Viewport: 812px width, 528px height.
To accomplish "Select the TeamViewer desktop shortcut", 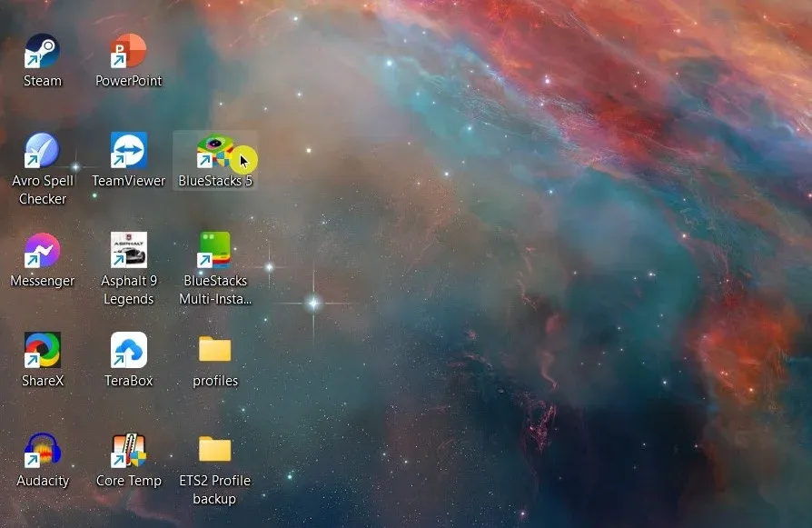I will point(128,151).
